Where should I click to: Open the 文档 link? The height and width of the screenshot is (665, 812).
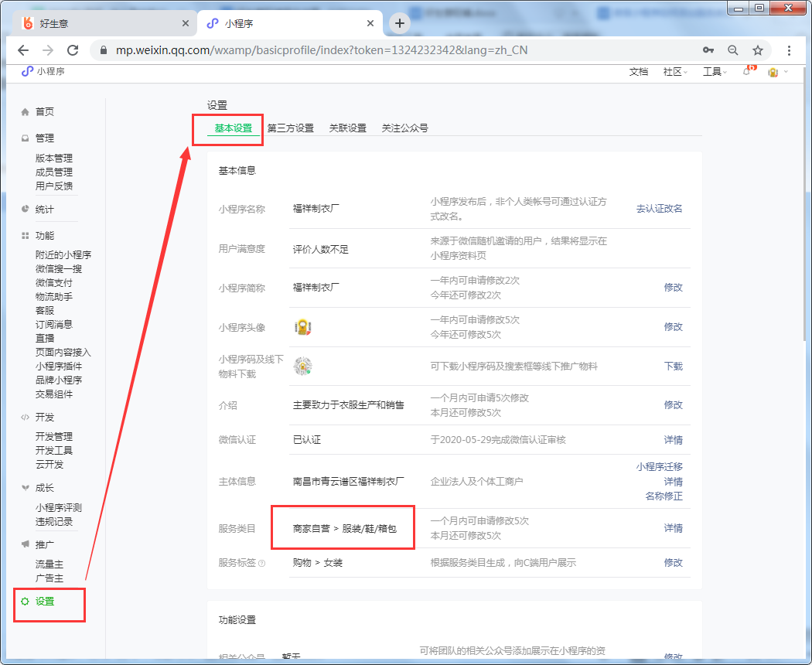[639, 72]
